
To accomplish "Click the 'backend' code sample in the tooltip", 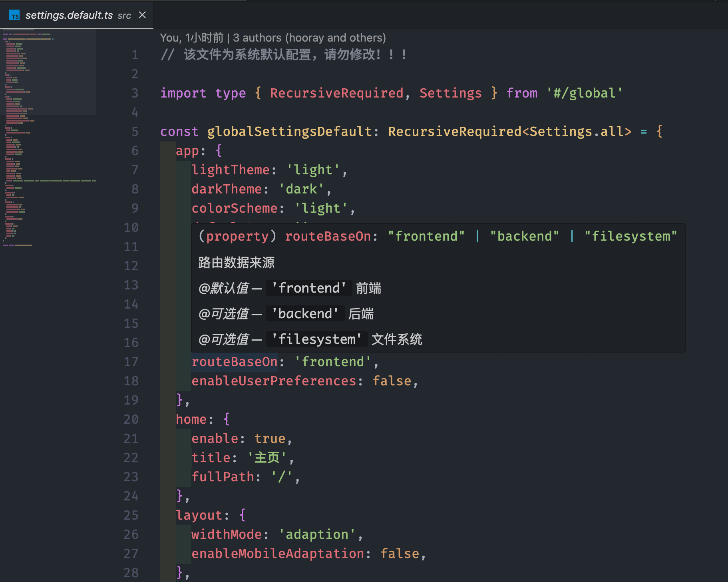I will [x=305, y=314].
